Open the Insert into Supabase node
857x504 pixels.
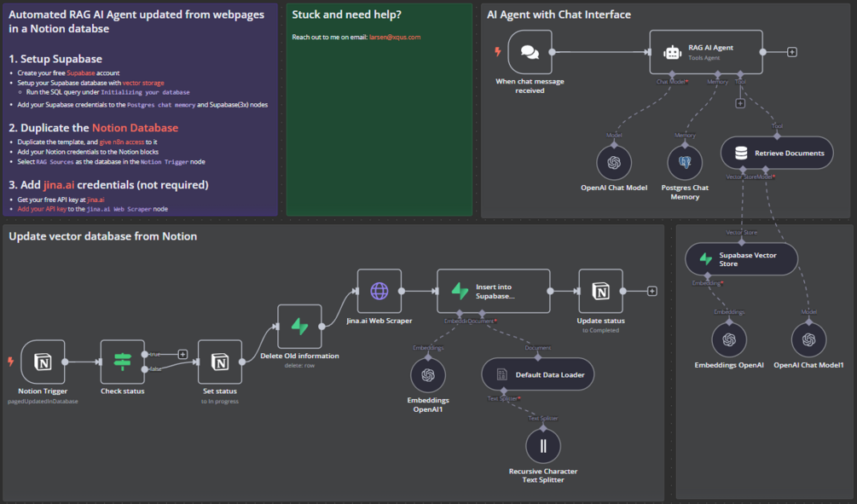coord(494,291)
